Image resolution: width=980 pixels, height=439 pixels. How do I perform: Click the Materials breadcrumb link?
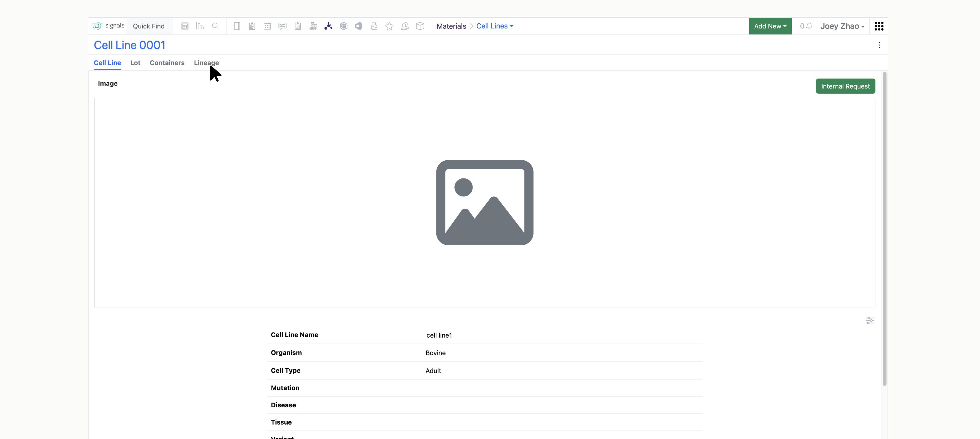pos(451,26)
